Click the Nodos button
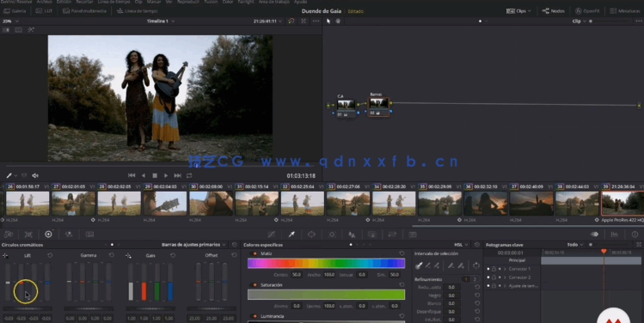The height and width of the screenshot is (323, 644). tap(553, 11)
